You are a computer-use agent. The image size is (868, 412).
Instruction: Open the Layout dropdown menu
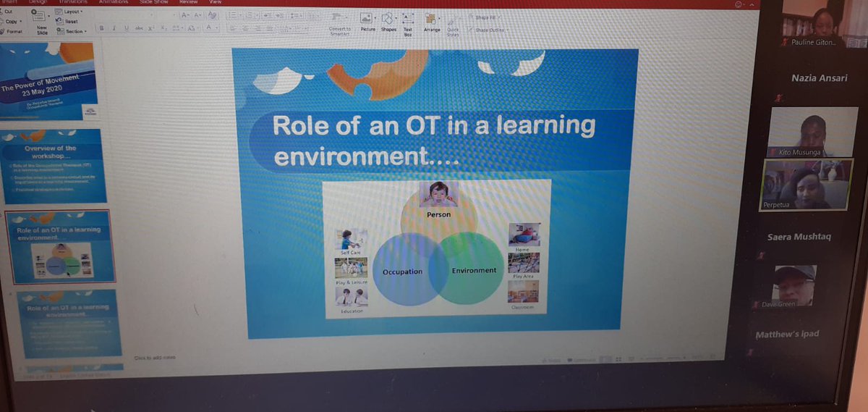pos(69,12)
